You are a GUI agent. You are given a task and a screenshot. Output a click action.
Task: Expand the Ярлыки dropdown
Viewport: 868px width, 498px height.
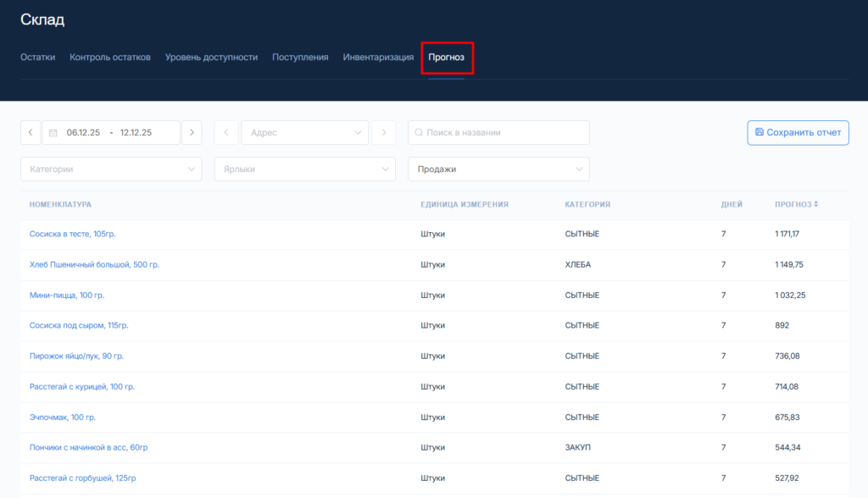(x=304, y=169)
